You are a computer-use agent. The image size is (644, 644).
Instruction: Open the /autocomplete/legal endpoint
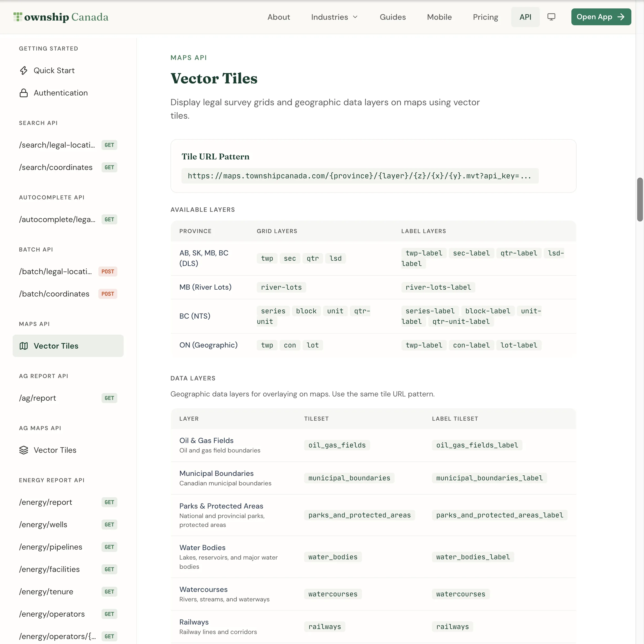pyautogui.click(x=68, y=219)
